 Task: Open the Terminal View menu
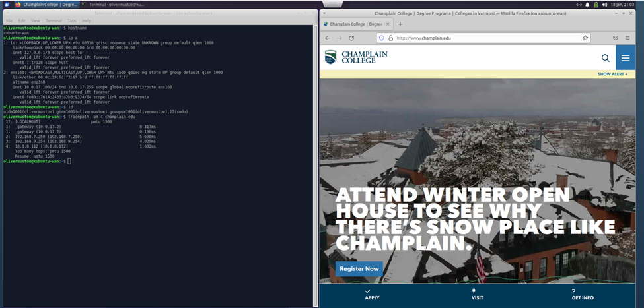click(x=35, y=21)
